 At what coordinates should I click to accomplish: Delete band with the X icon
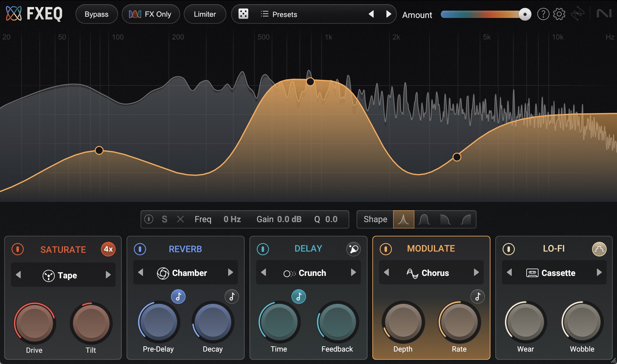click(x=180, y=219)
